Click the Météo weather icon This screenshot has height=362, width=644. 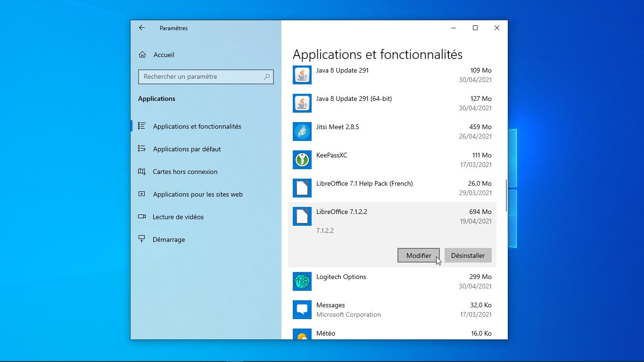pyautogui.click(x=302, y=334)
